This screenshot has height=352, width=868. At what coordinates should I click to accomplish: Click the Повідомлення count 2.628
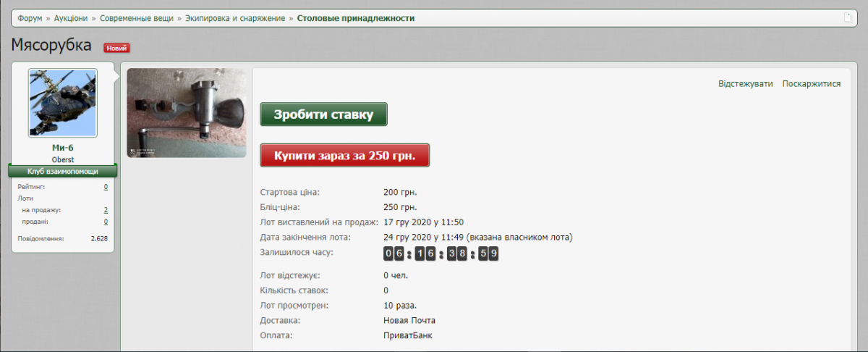[x=99, y=238]
